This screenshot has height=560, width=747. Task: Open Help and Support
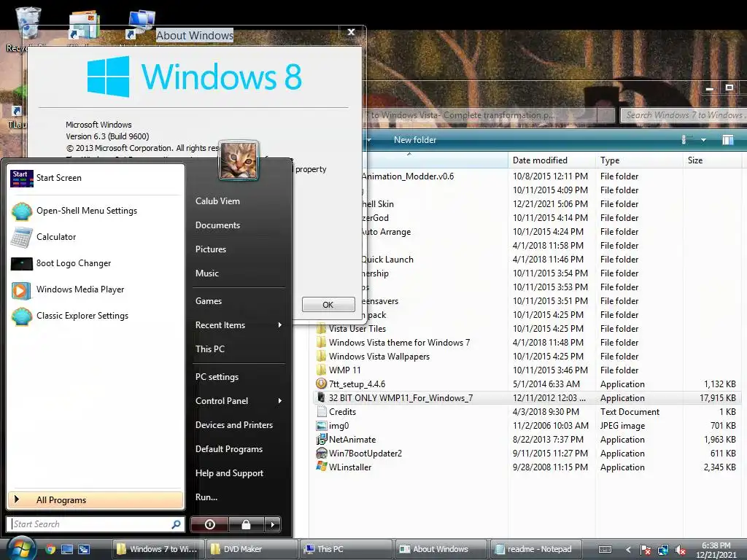pyautogui.click(x=229, y=472)
